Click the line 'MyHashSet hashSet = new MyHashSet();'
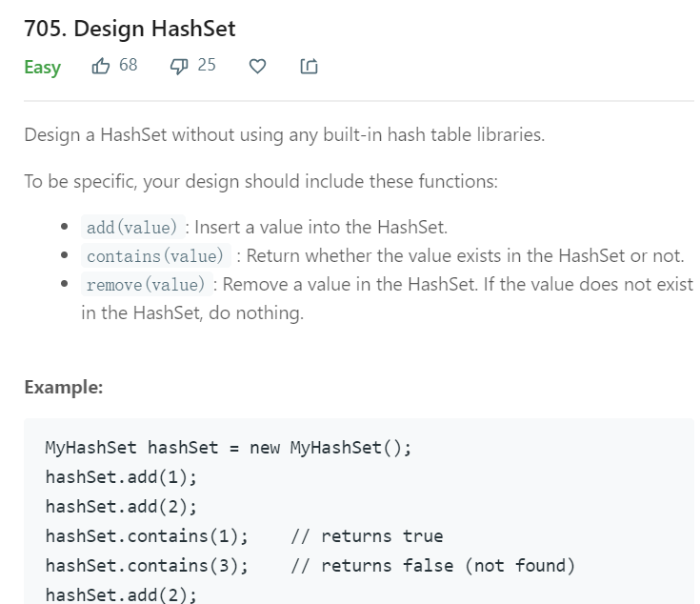This screenshot has height=604, width=700. pyautogui.click(x=229, y=448)
